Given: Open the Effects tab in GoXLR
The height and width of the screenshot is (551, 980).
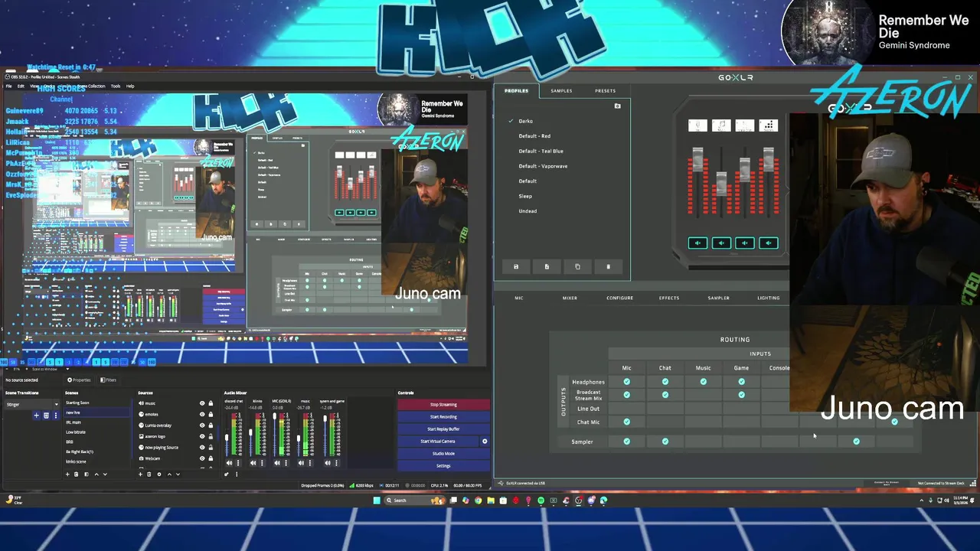Looking at the screenshot, I should click(x=669, y=298).
